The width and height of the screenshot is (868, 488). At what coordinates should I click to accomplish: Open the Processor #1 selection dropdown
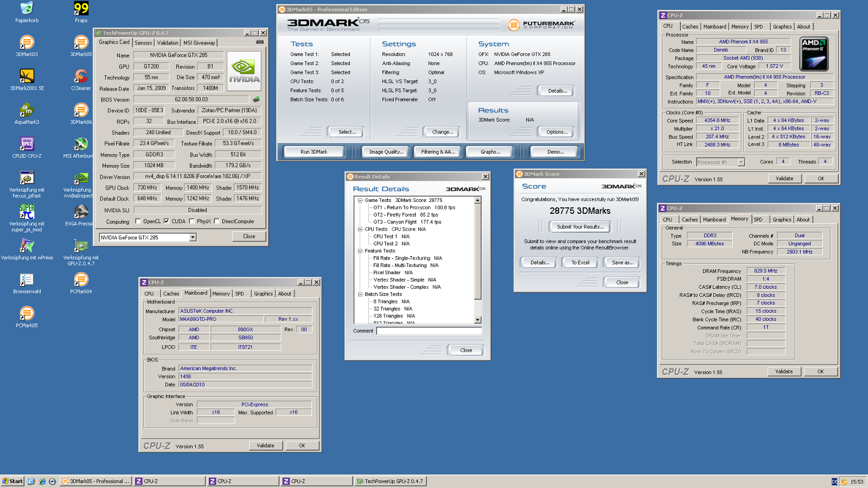(741, 162)
